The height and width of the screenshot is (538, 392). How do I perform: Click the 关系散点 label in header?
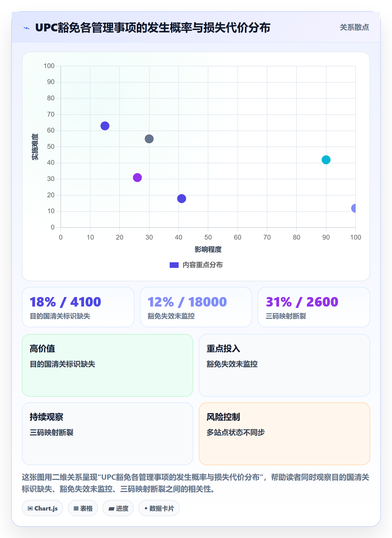(x=354, y=27)
